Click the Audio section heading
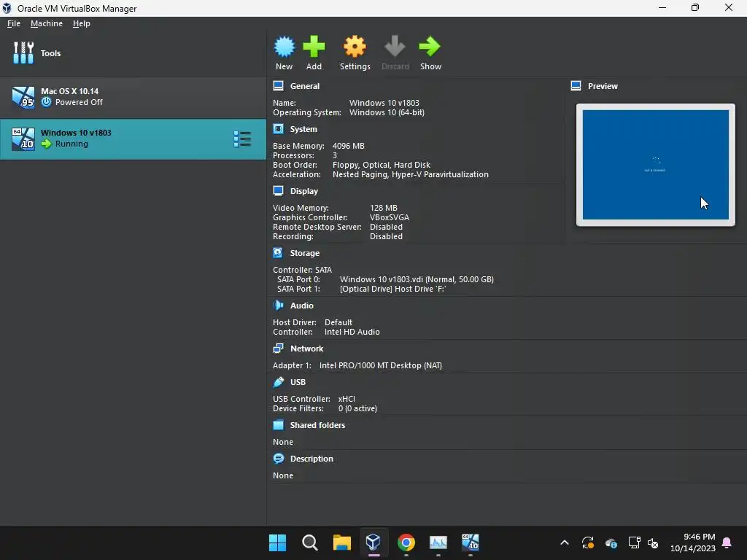This screenshot has height=560, width=747. click(302, 306)
